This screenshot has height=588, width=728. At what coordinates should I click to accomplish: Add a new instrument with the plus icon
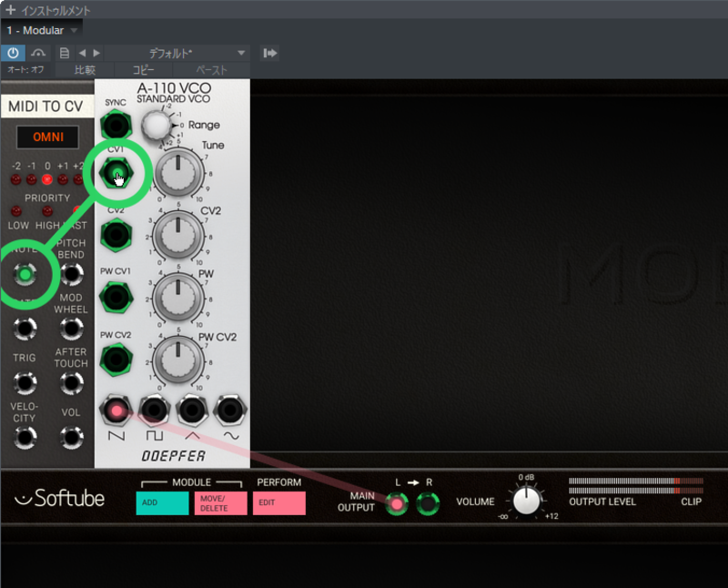[10, 10]
